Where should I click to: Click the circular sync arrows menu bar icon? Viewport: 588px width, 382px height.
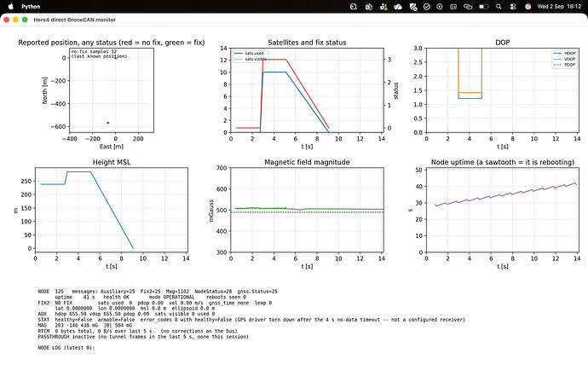(354, 6)
